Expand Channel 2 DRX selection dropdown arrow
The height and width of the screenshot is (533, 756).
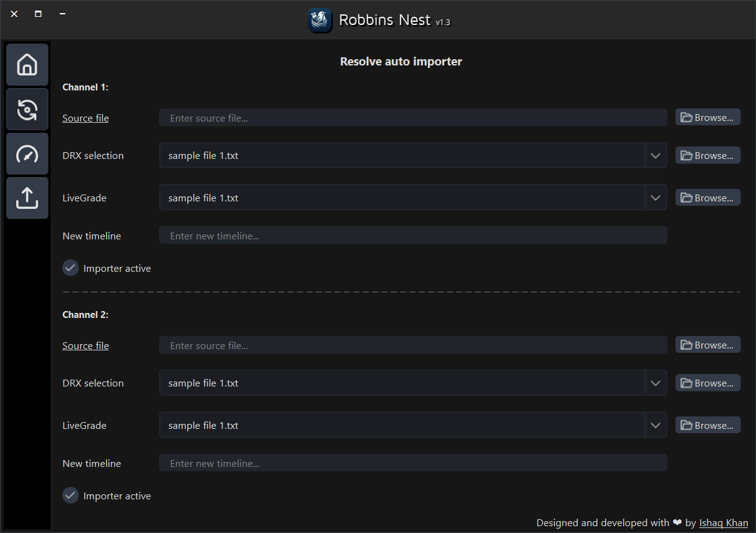pyautogui.click(x=656, y=383)
